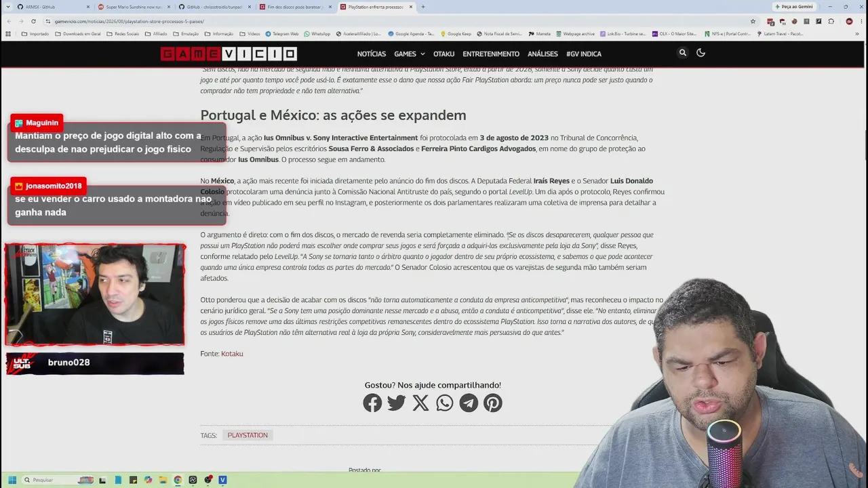Share the article on Telegram
This screenshot has height=488, width=868.
coord(469,403)
